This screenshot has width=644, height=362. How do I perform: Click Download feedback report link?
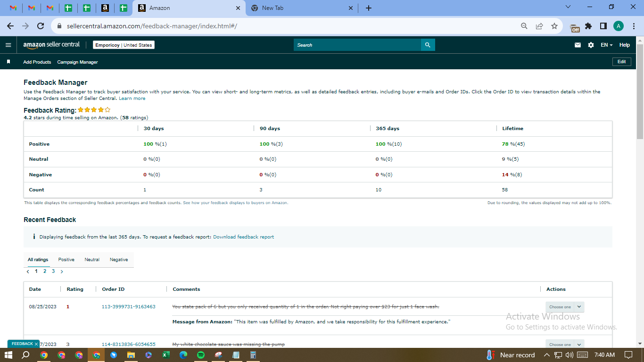click(243, 237)
